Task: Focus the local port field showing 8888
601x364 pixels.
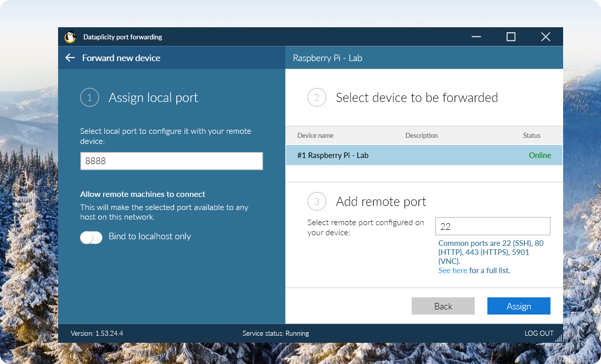Action: 171,161
